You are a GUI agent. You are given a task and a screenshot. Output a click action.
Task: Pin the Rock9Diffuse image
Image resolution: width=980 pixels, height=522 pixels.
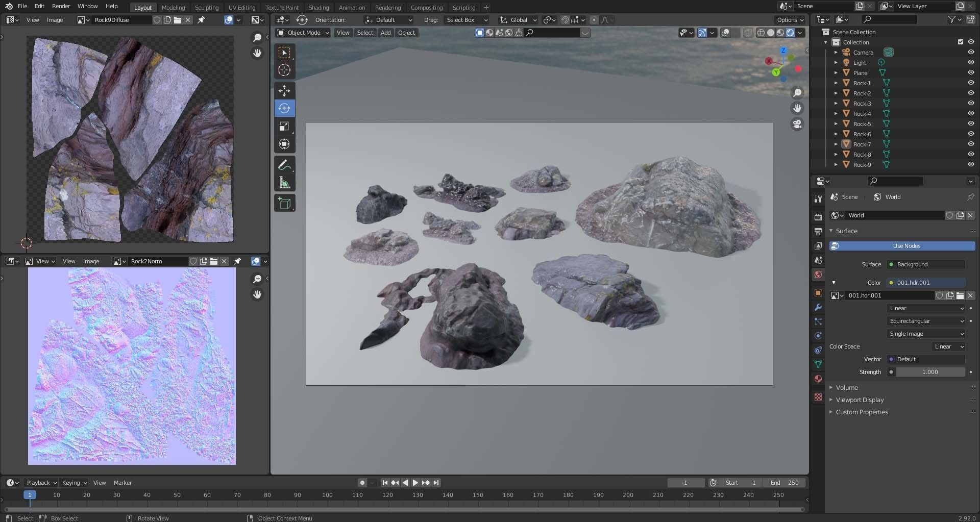(x=201, y=20)
